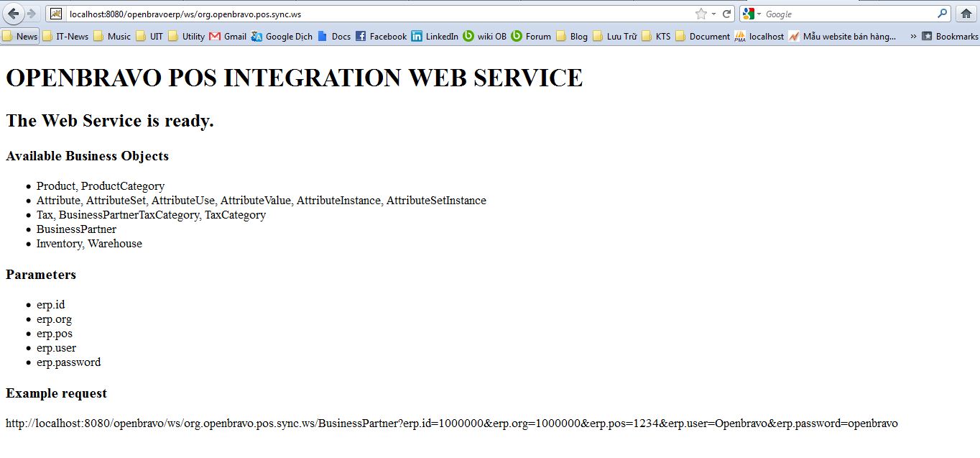Go to the browser home page icon
This screenshot has height=458, width=980.
(x=966, y=14)
